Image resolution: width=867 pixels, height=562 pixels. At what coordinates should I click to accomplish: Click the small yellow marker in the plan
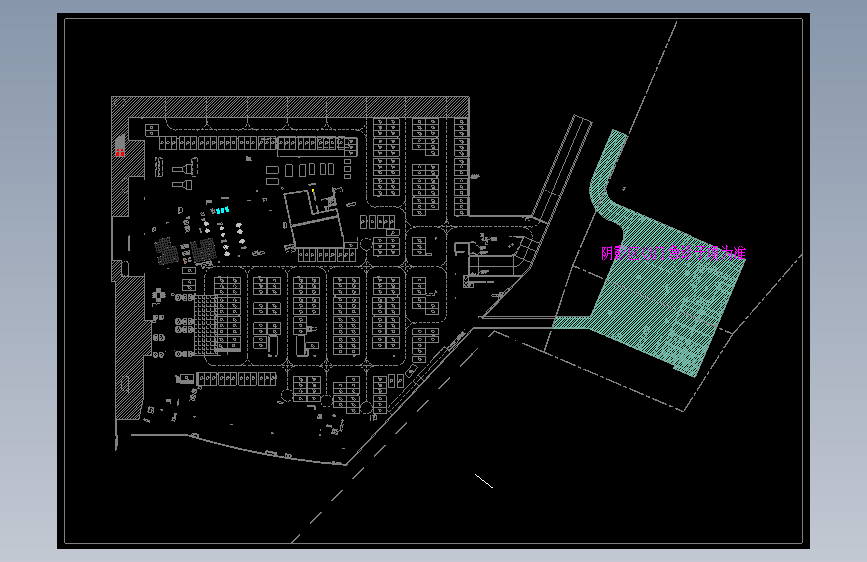click(313, 191)
